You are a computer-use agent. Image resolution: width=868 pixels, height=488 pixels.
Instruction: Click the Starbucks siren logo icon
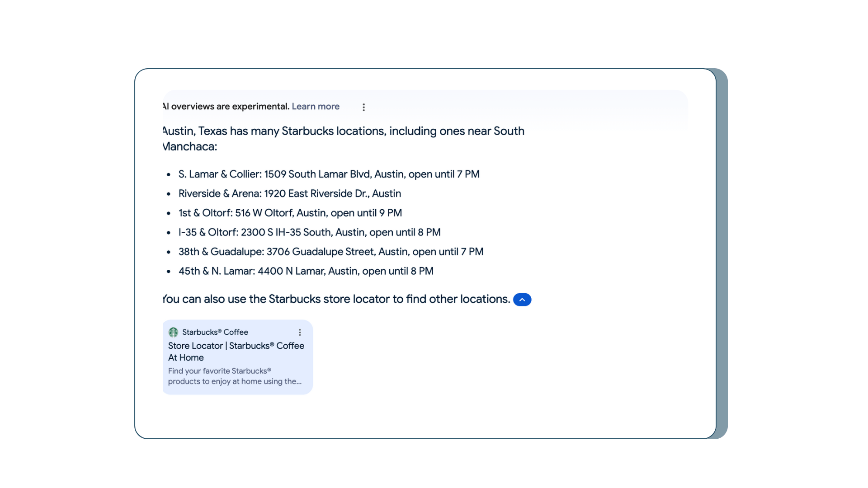173,333
